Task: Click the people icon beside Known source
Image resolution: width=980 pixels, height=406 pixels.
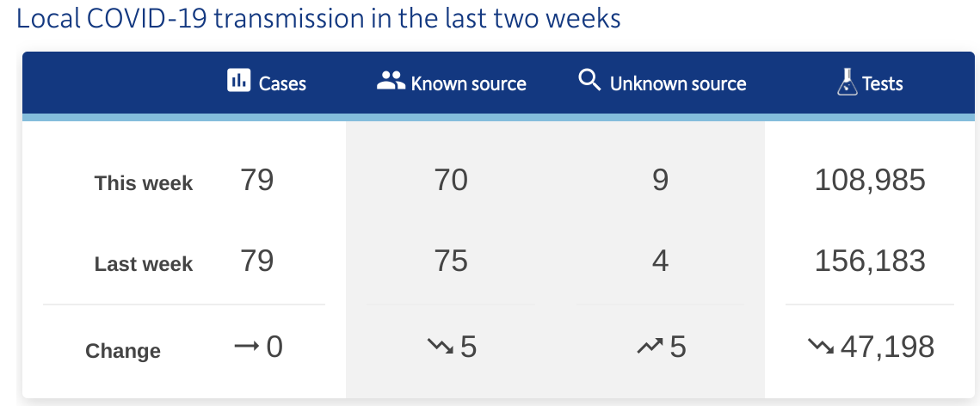Action: pyautogui.click(x=391, y=81)
